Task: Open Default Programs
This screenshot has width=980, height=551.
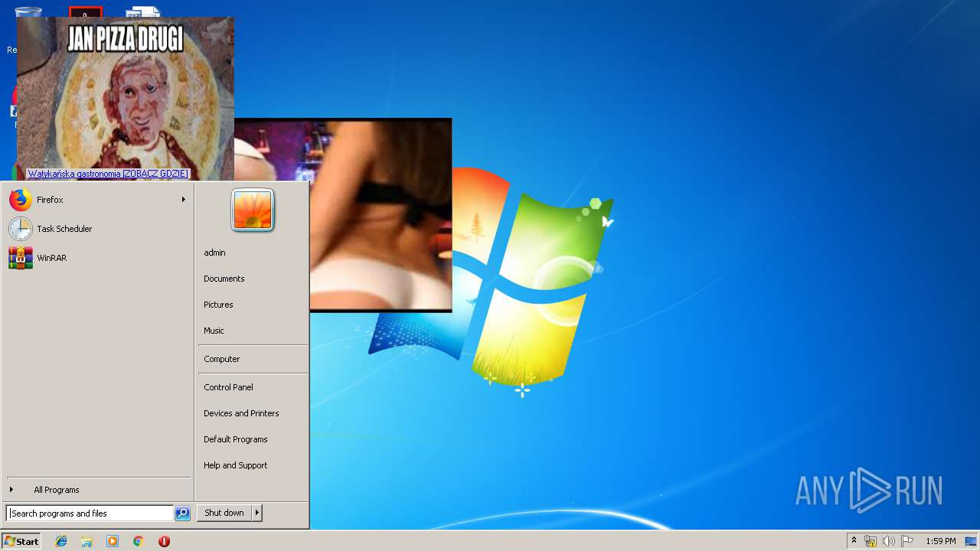Action: point(235,439)
